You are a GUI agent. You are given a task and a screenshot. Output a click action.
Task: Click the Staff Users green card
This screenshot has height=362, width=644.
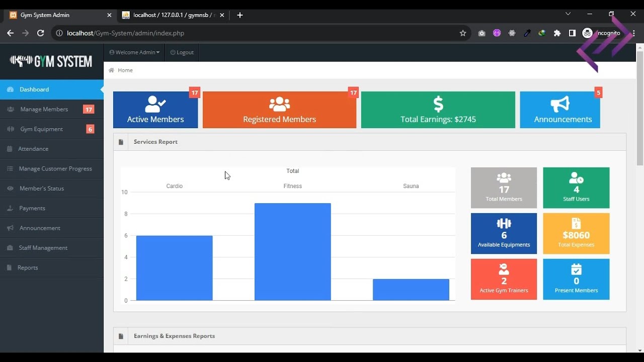point(576,188)
